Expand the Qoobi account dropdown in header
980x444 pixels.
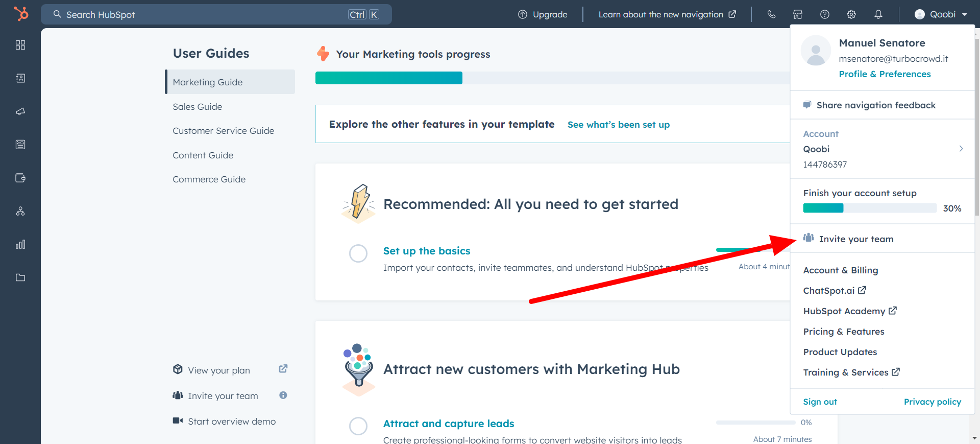[x=941, y=14]
